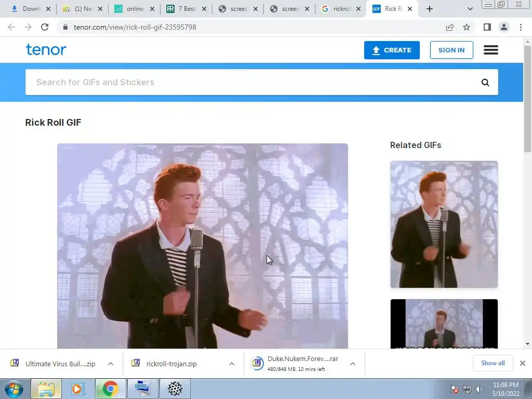Open the first related Rick Astley GIF
Viewport: 532px width, 399px height.
click(444, 224)
